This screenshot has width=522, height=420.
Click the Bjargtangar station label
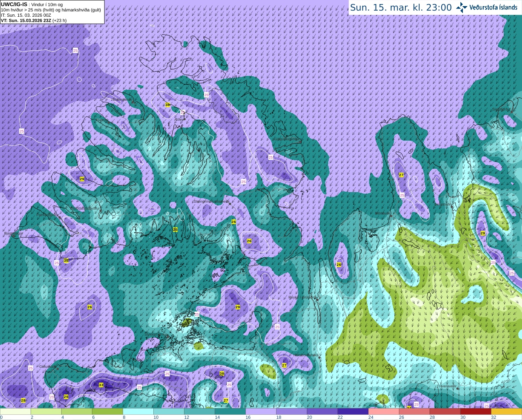[13, 234]
